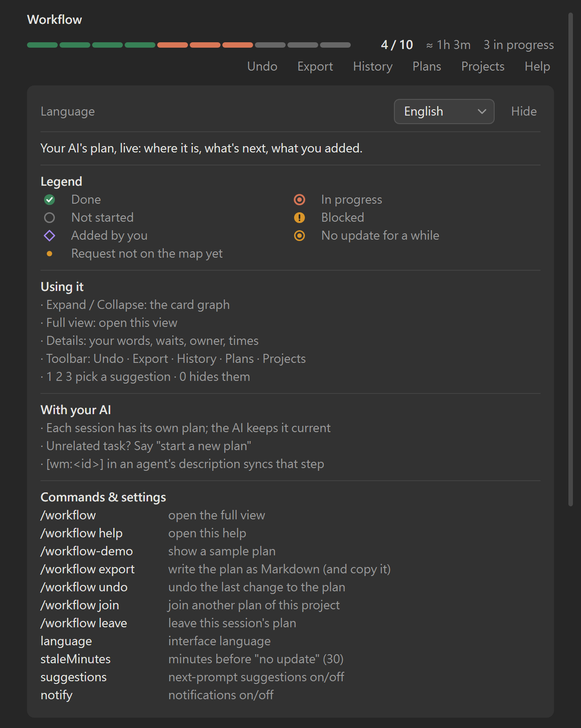The height and width of the screenshot is (728, 581).
Task: Click the Language label beside the selector
Action: [68, 112]
